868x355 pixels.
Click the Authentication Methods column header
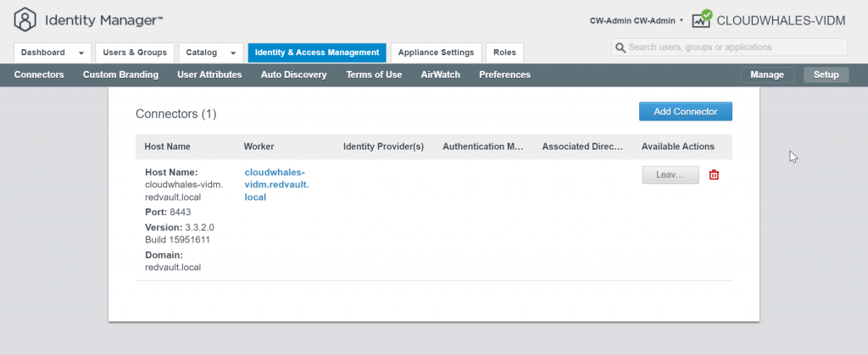click(x=483, y=147)
